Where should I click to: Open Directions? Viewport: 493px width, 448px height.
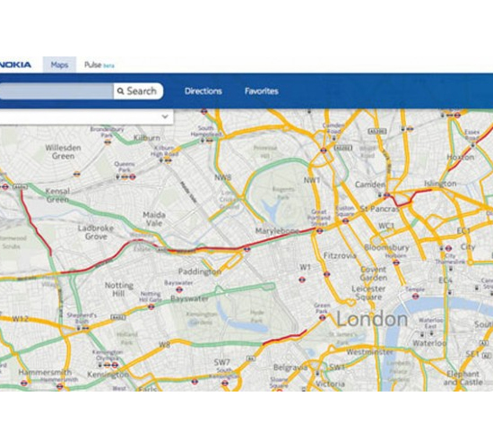click(203, 91)
